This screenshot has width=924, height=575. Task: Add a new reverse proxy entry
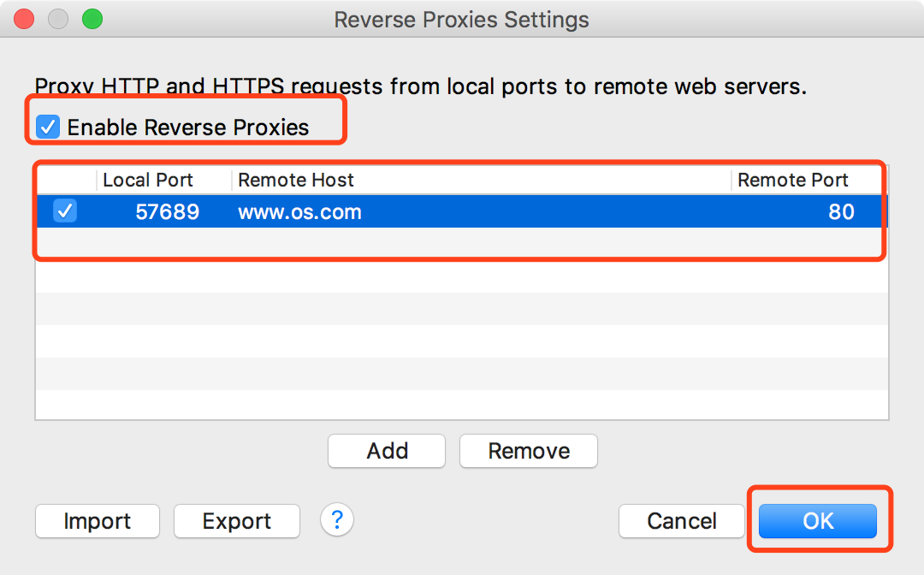[387, 451]
